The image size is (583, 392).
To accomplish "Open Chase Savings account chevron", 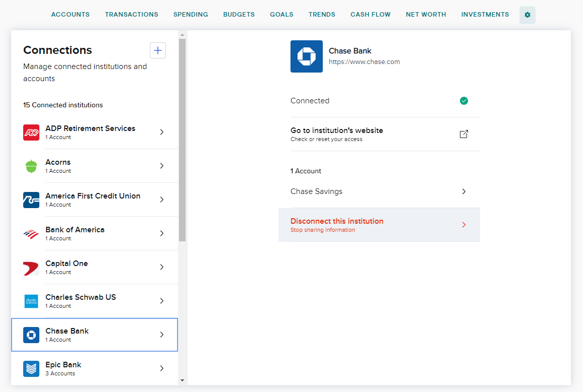I will pos(463,191).
